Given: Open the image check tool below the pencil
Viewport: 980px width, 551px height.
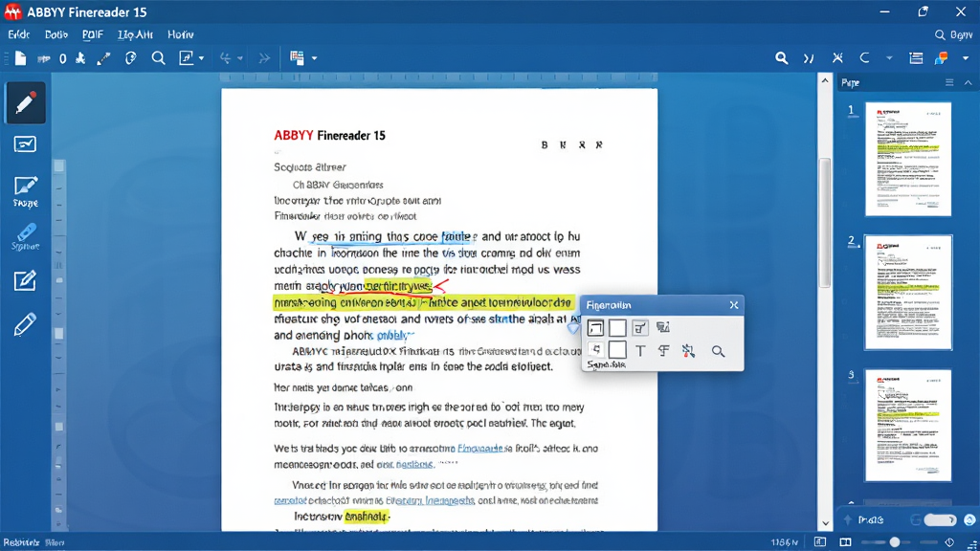Looking at the screenshot, I should pyautogui.click(x=25, y=144).
